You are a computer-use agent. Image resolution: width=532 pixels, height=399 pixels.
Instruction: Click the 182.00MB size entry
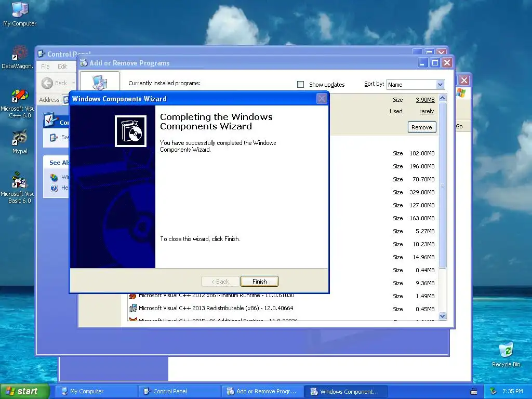422,153
